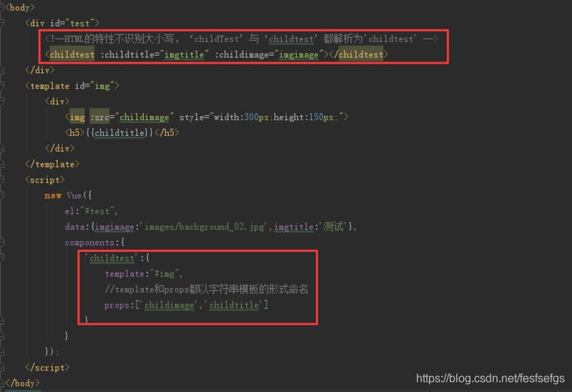Click the 'childtest' component key string

point(112,258)
